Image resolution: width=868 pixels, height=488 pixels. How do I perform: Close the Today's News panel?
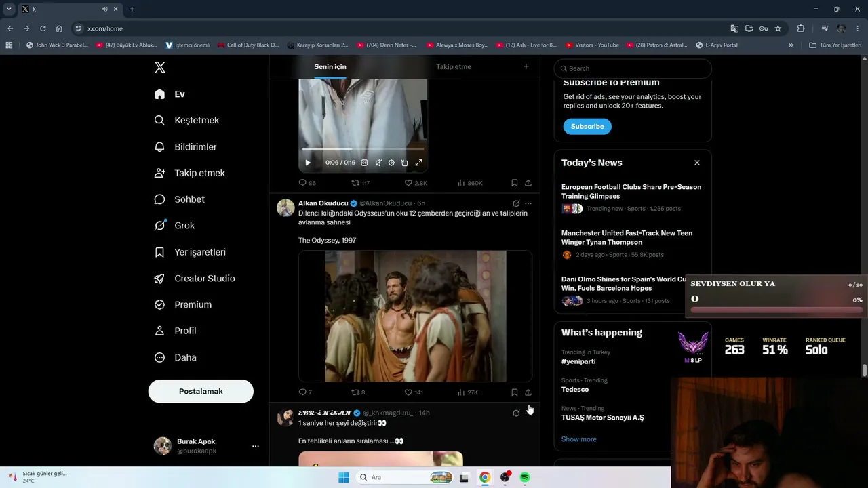click(x=697, y=163)
